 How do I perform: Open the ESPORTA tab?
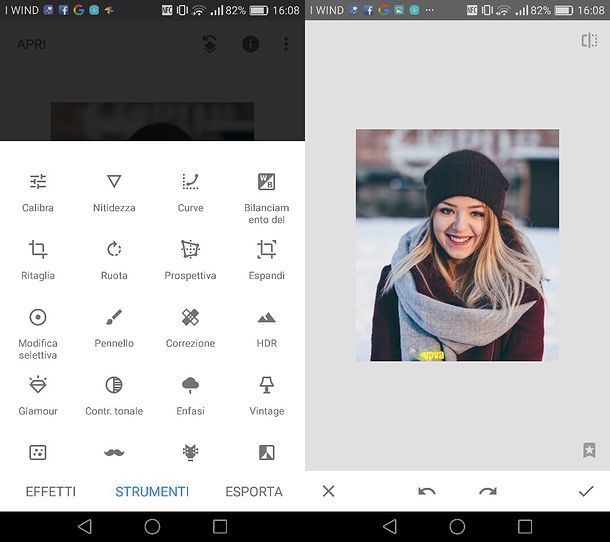254,491
